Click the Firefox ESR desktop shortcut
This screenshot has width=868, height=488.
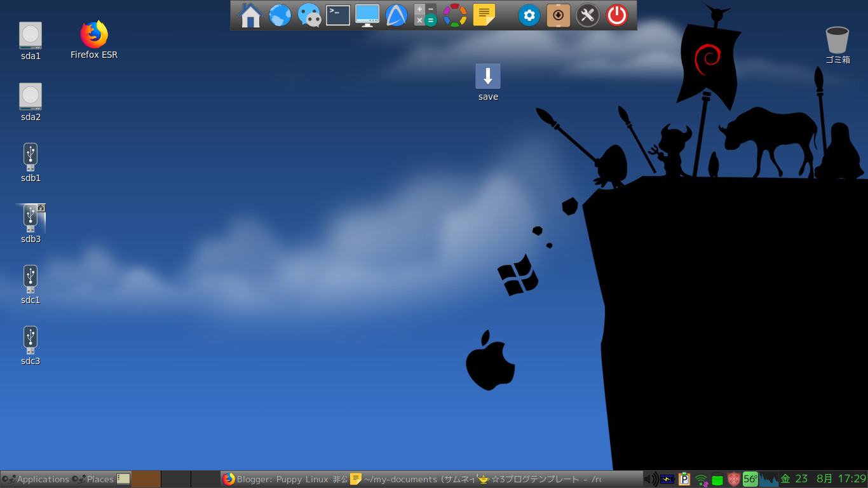pyautogui.click(x=94, y=40)
